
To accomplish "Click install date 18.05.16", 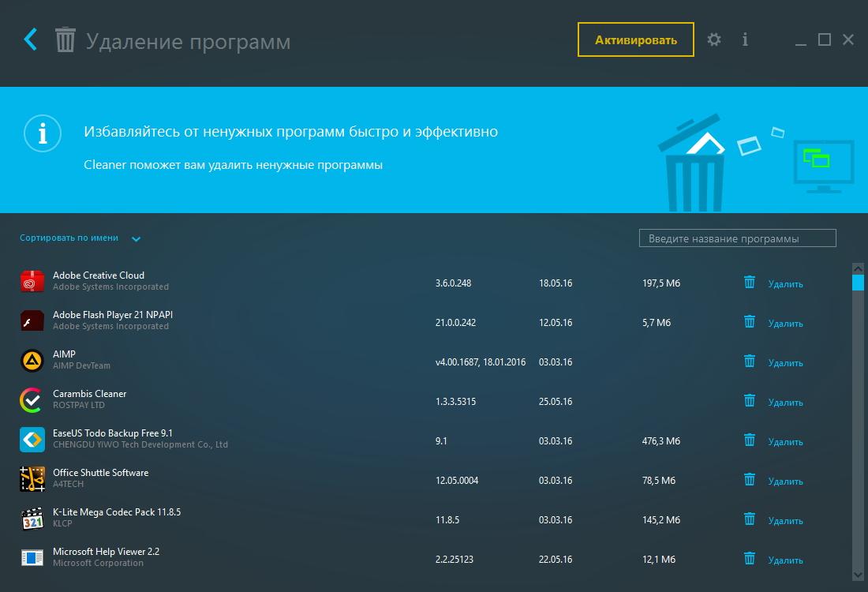I will pyautogui.click(x=556, y=283).
